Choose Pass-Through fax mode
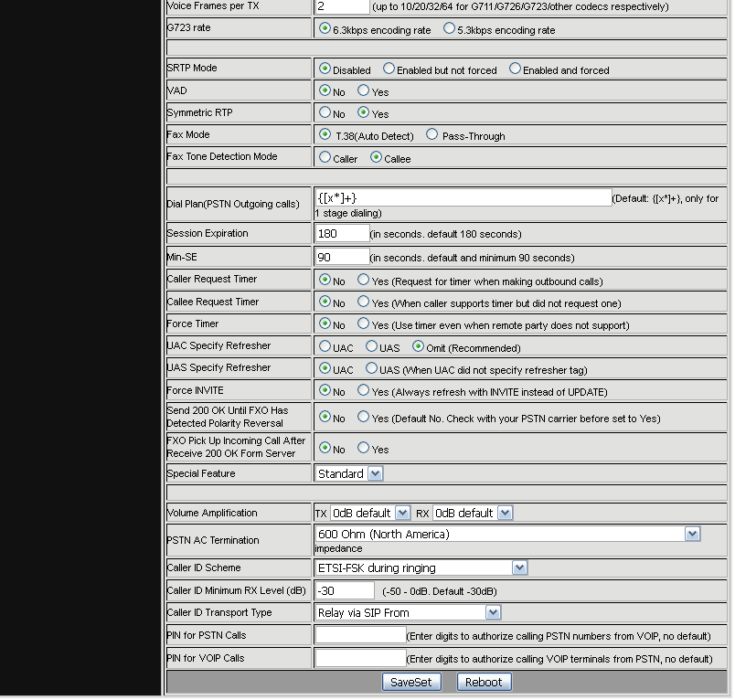 pyautogui.click(x=431, y=135)
